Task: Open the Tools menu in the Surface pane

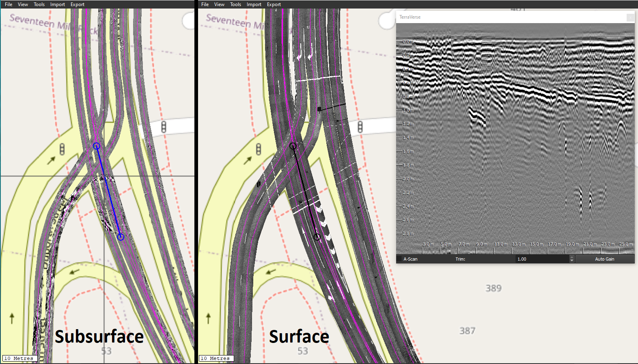Action: click(x=235, y=4)
